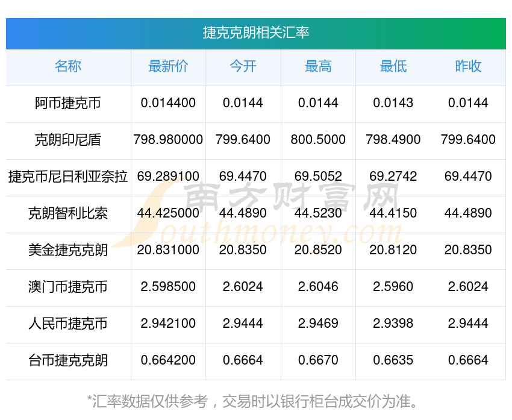Select the 澳门币捷克币 row label

68,287
